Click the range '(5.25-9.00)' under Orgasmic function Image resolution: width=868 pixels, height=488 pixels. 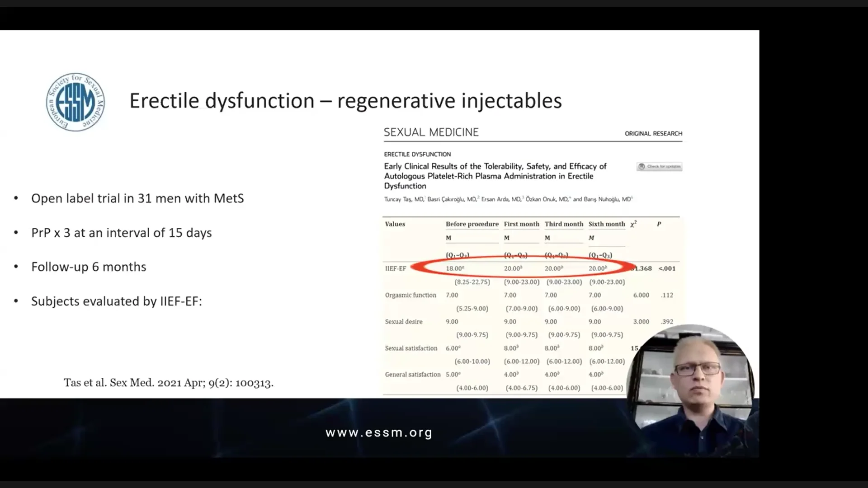472,309
